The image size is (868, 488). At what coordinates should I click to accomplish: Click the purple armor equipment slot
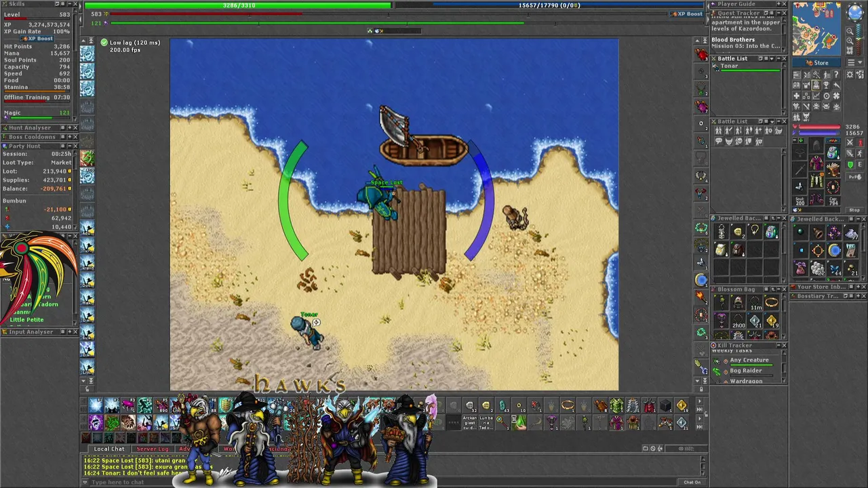click(x=816, y=163)
